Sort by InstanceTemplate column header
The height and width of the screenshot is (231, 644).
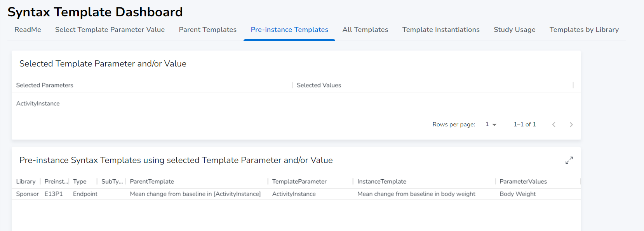pyautogui.click(x=382, y=182)
